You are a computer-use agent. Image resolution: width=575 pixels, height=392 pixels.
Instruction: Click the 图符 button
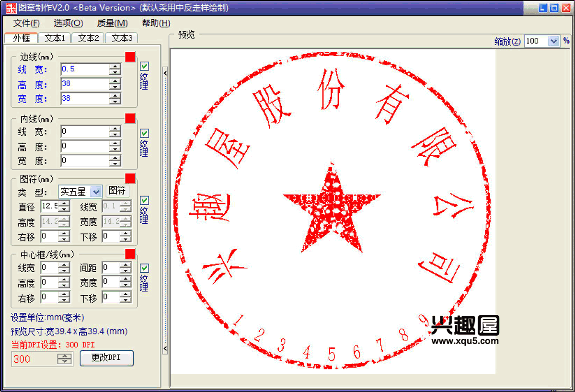pos(117,191)
